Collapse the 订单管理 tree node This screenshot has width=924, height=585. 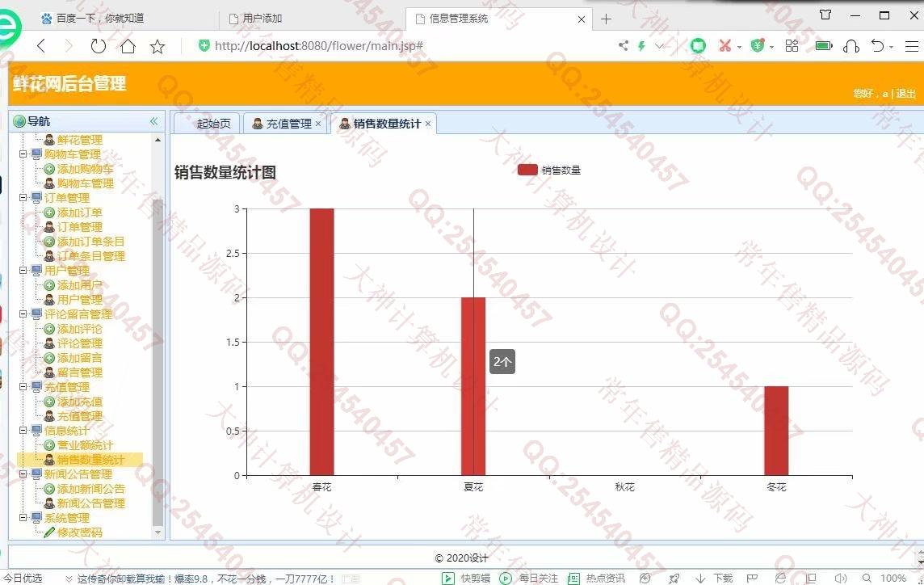point(23,197)
